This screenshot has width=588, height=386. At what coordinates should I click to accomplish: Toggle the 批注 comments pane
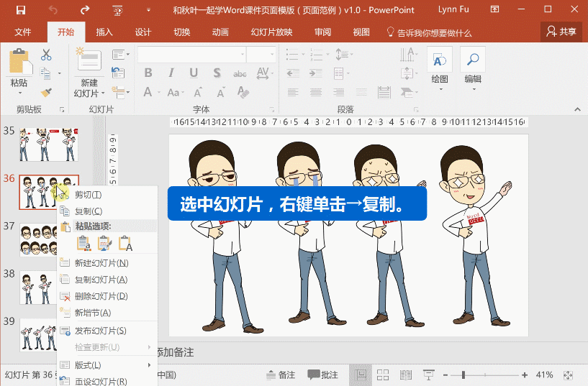pyautogui.click(x=322, y=374)
